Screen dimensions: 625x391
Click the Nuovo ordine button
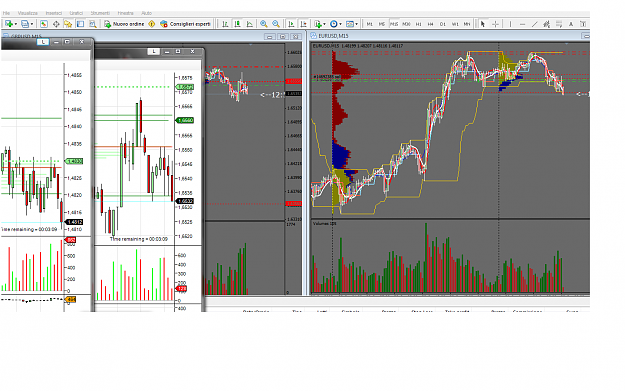click(x=124, y=24)
